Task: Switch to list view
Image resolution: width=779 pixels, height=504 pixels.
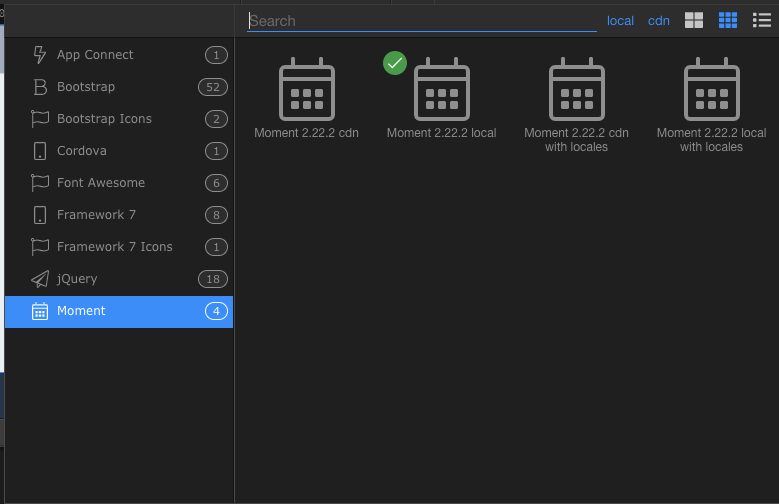Action: pyautogui.click(x=762, y=20)
